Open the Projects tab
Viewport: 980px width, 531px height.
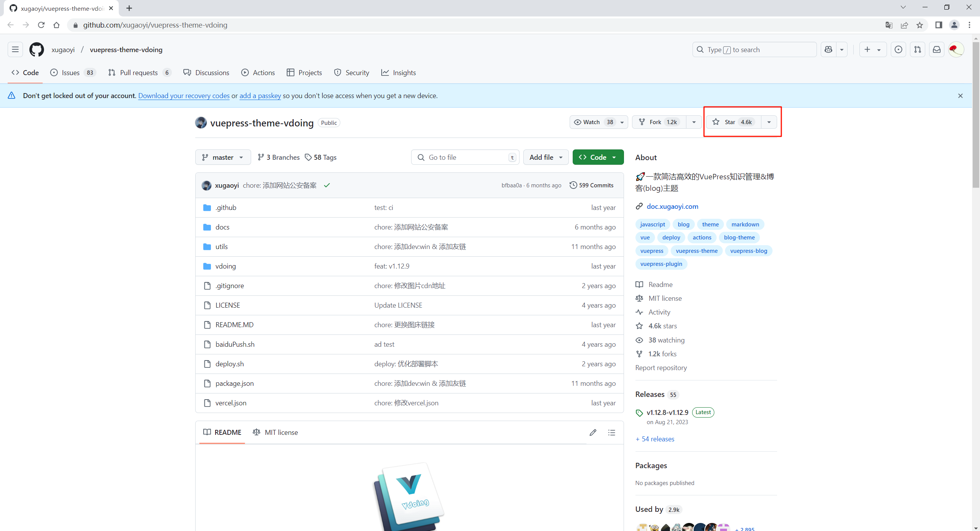304,72
